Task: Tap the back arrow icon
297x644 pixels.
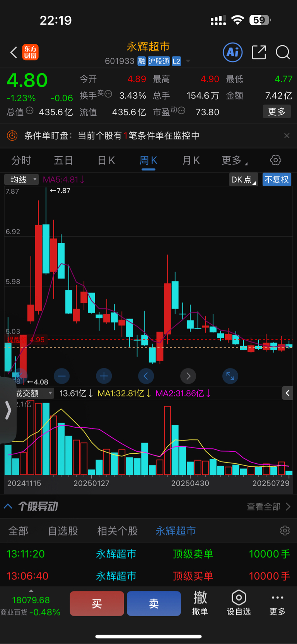Action: pyautogui.click(x=14, y=52)
